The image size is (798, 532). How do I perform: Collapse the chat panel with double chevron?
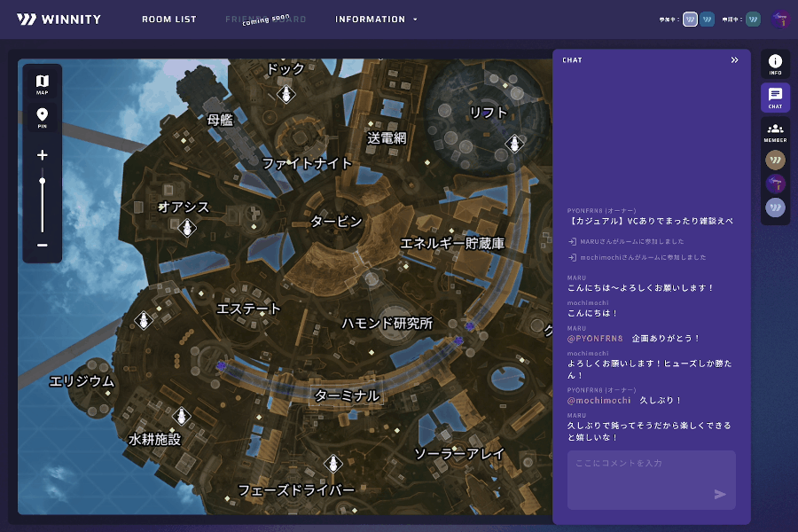coord(734,60)
